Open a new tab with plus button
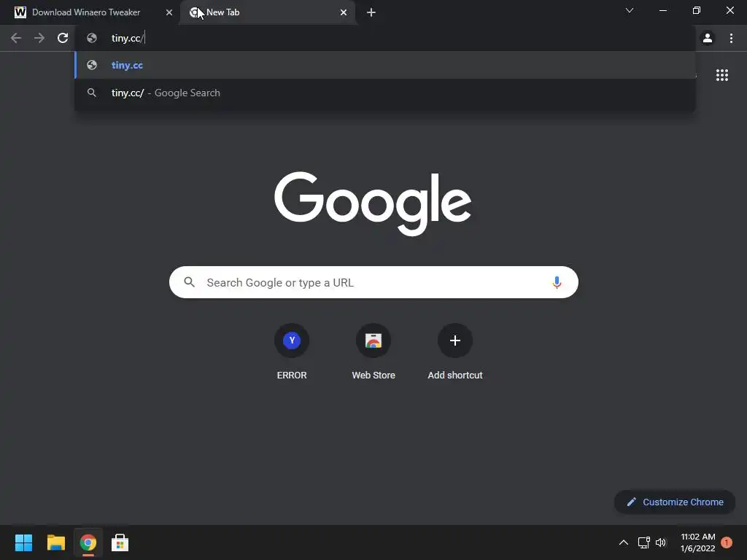Screen dimensions: 747x560 pos(371,12)
